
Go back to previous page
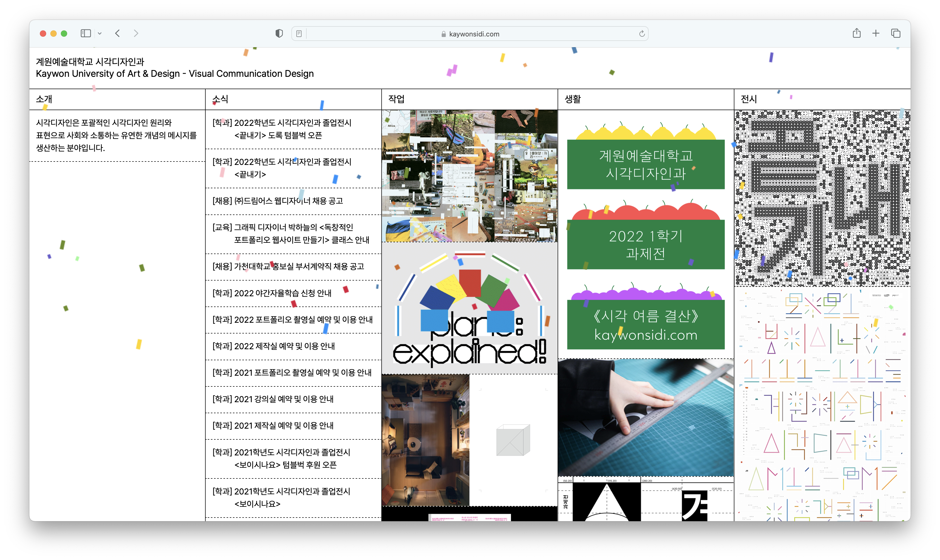click(x=118, y=34)
